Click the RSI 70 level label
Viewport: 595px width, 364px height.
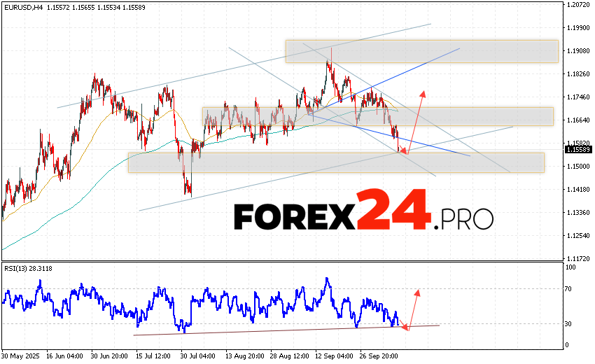(570, 289)
